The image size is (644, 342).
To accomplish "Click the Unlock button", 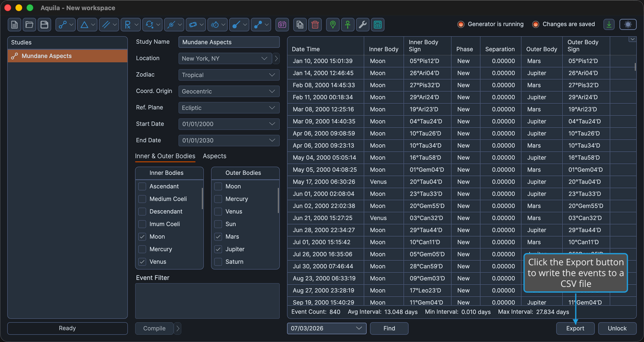I will (617, 328).
